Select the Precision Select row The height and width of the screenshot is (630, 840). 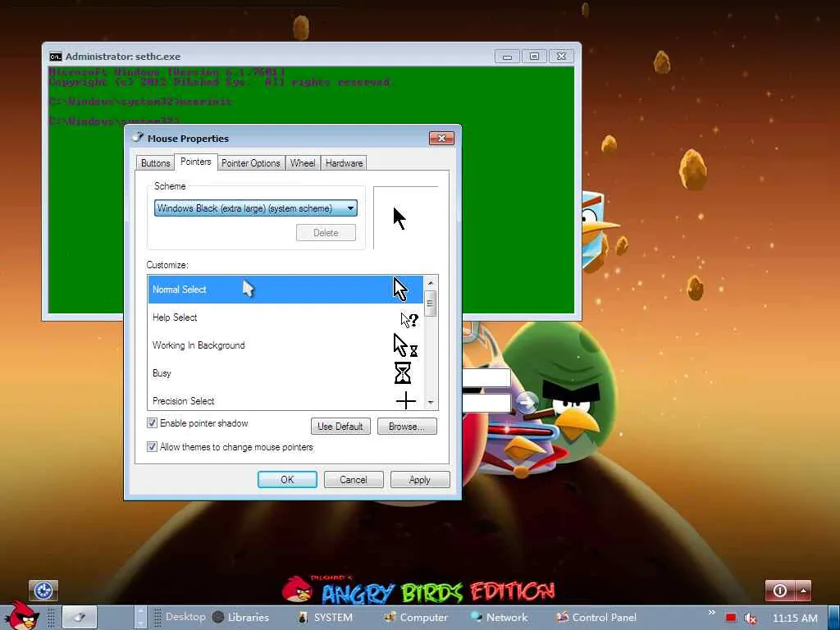[x=285, y=400]
